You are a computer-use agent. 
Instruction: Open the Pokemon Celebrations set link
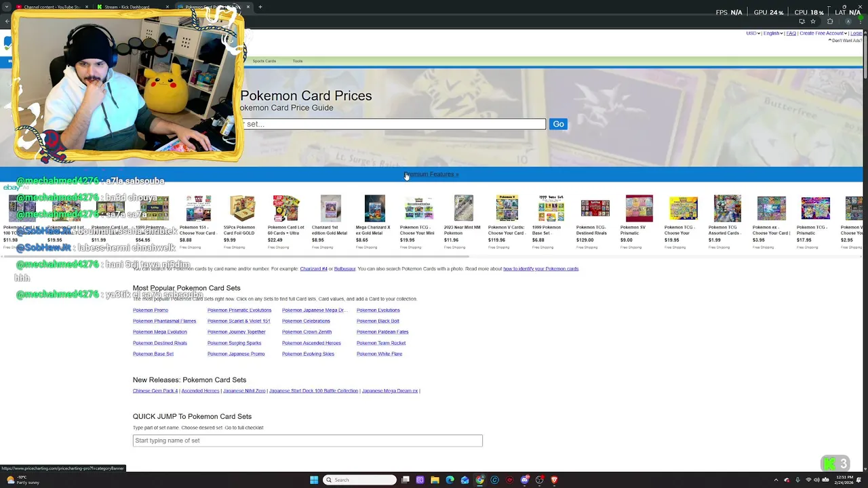click(306, 321)
